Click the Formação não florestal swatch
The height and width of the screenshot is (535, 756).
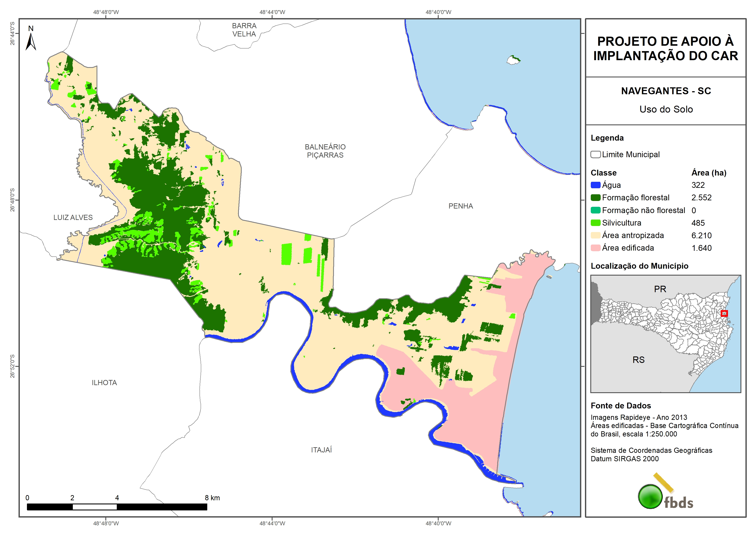pos(595,210)
